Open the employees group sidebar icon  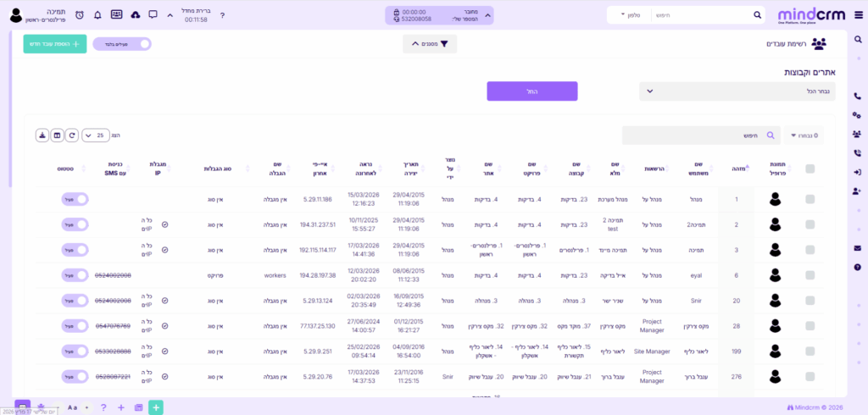coord(858,134)
